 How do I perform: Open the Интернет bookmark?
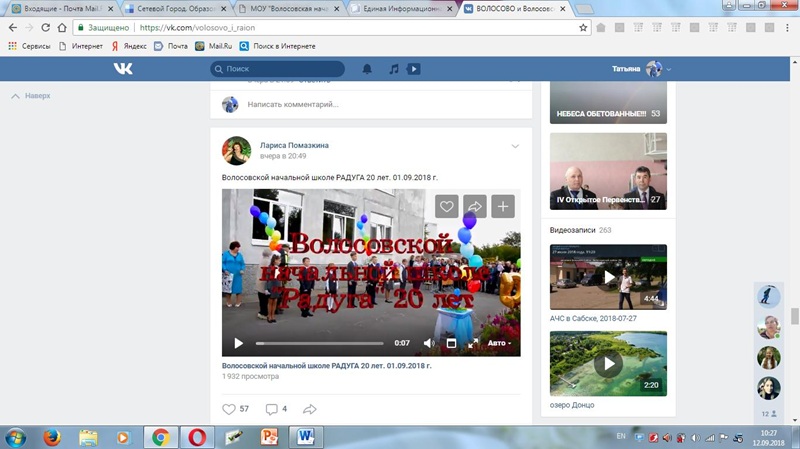point(81,46)
